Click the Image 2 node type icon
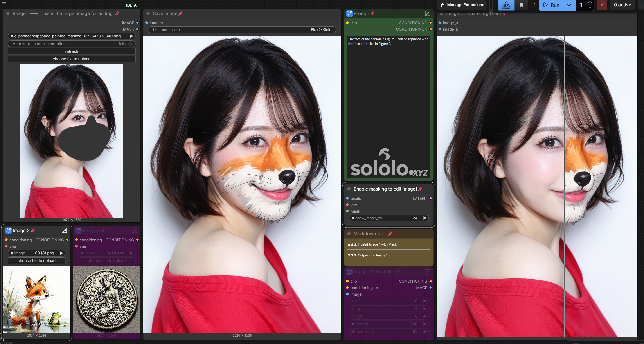This screenshot has width=644, height=344. 9,230
